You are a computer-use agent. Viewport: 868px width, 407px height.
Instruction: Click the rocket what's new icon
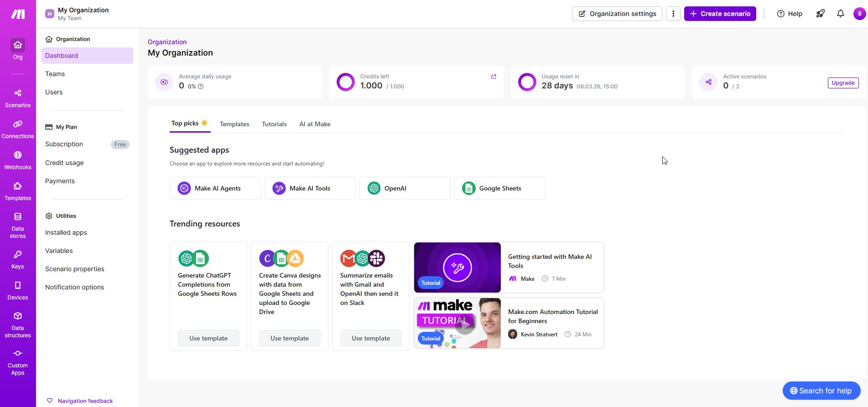[x=820, y=14]
